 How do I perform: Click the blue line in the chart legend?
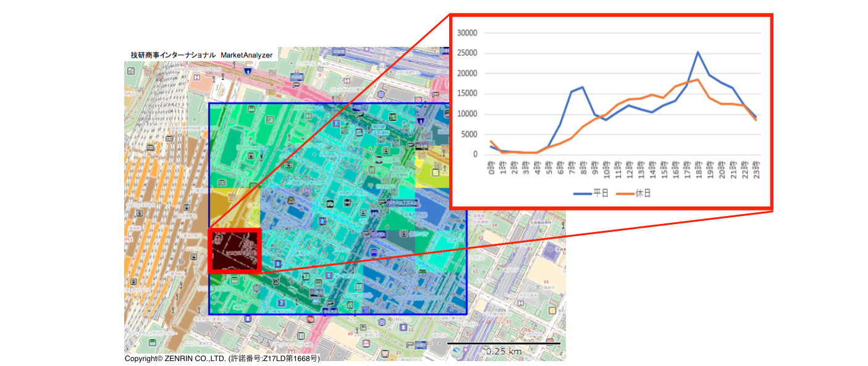(x=582, y=193)
